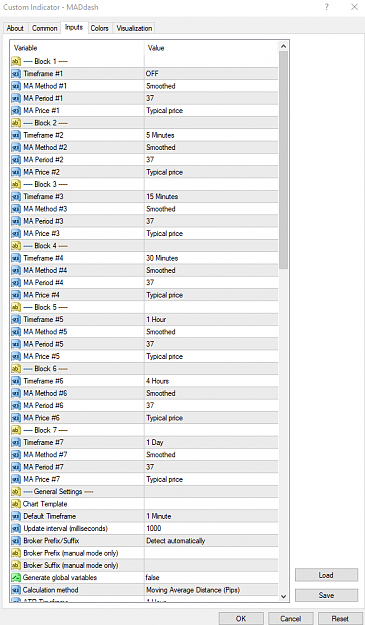Select the Broker Suffix (manual mode only) row
This screenshot has width=365, height=625.
[x=144, y=565]
